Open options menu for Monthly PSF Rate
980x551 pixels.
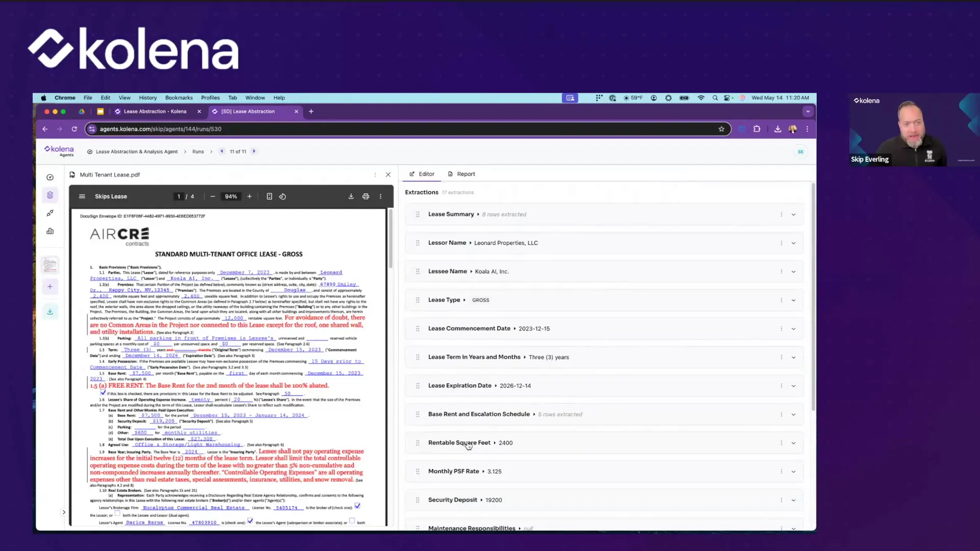tap(781, 472)
